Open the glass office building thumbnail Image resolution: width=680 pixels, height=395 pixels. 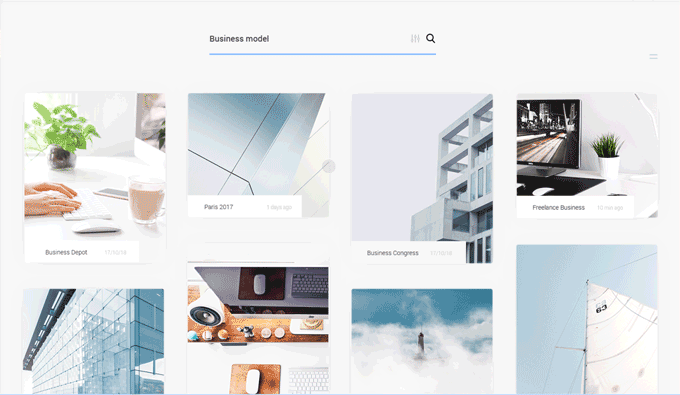pos(93,342)
